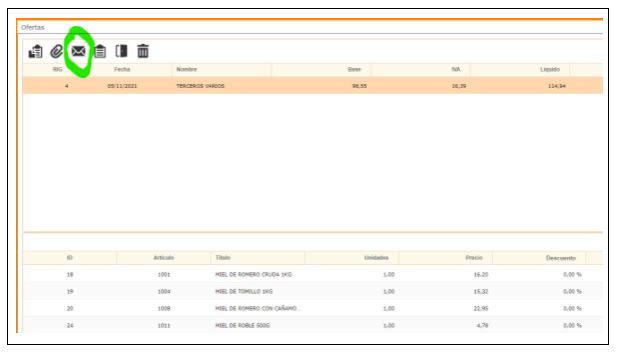Click the clipboard export icon in toolbar

pos(36,51)
